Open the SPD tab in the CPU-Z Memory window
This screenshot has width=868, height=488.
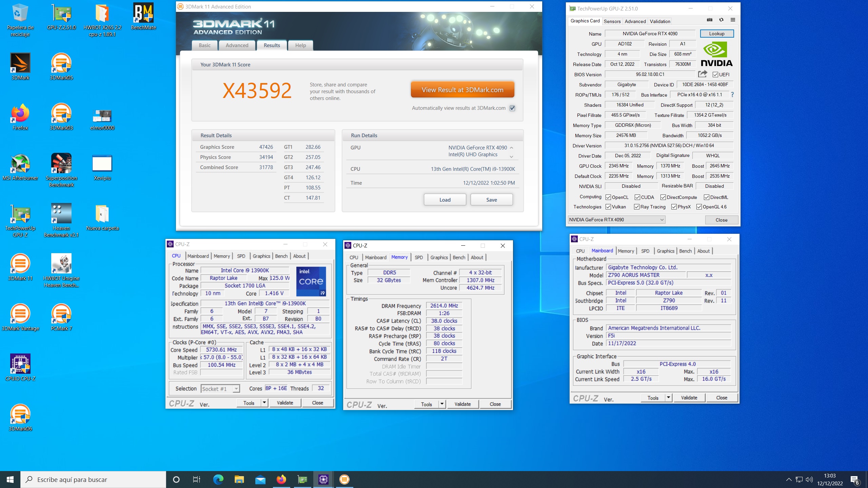(419, 257)
